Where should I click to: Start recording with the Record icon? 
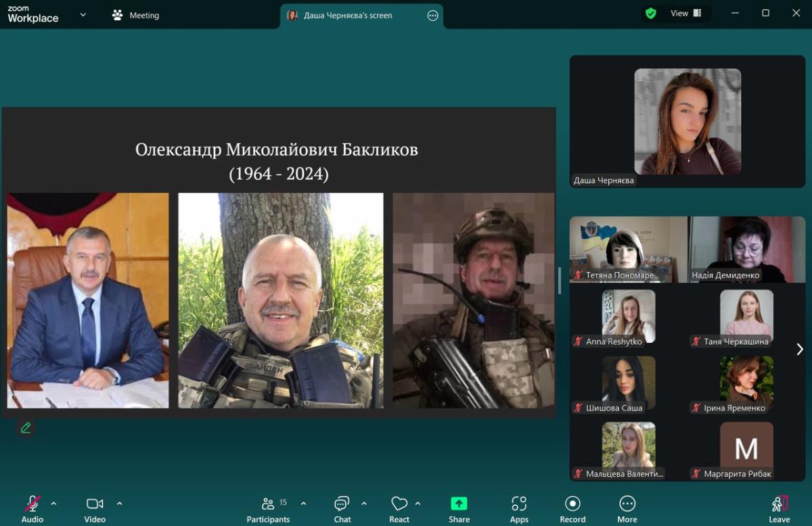572,504
